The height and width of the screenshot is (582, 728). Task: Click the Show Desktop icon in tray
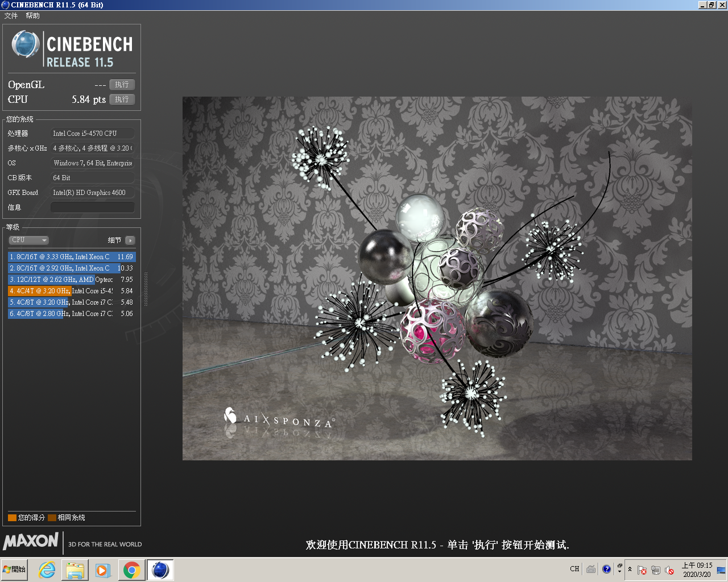pos(721,569)
